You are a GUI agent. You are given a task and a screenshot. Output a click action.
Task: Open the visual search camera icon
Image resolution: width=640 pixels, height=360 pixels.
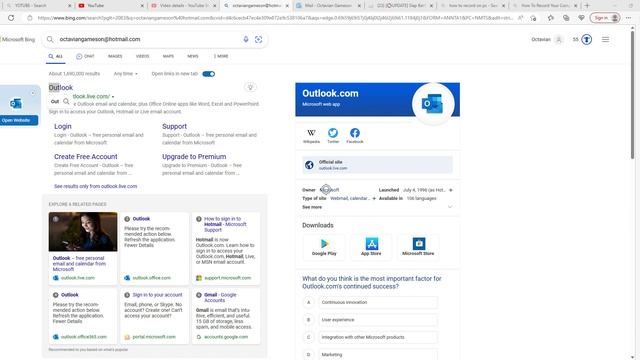258,39
